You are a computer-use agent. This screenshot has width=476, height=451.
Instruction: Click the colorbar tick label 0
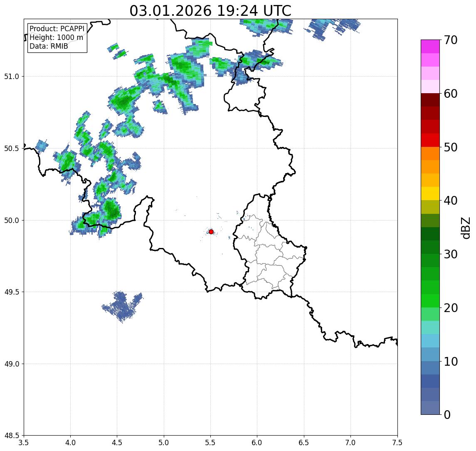coord(447,414)
